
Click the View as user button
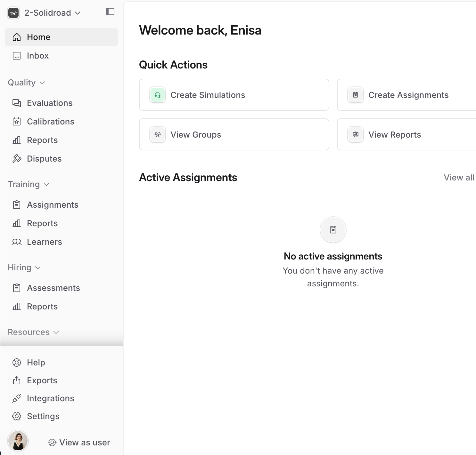79,443
